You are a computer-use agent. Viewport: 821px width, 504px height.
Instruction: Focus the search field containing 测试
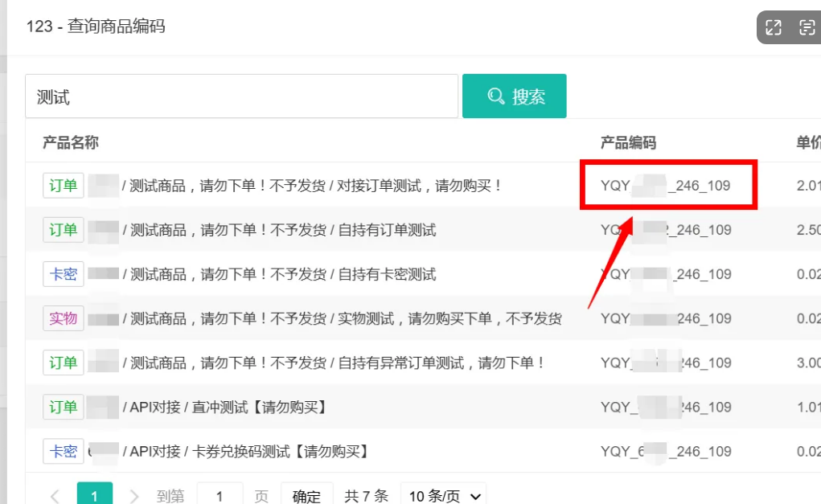[x=241, y=96]
